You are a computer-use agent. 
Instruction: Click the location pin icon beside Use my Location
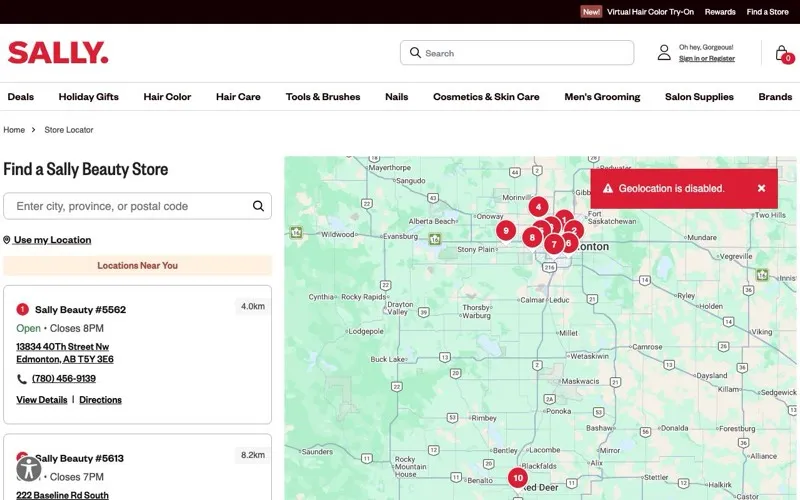click(7, 240)
